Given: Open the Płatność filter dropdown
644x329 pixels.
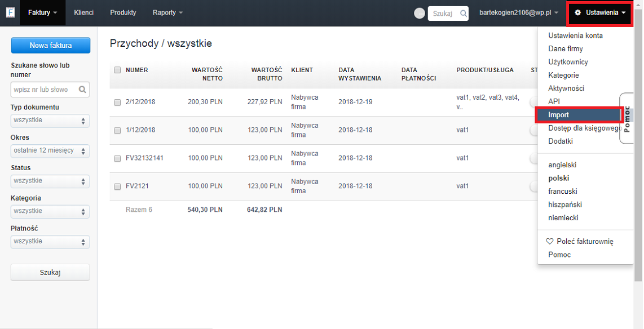Looking at the screenshot, I should click(x=50, y=242).
